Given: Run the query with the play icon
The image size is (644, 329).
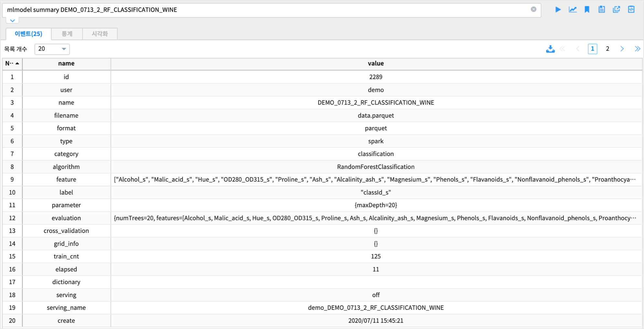Looking at the screenshot, I should coord(558,10).
